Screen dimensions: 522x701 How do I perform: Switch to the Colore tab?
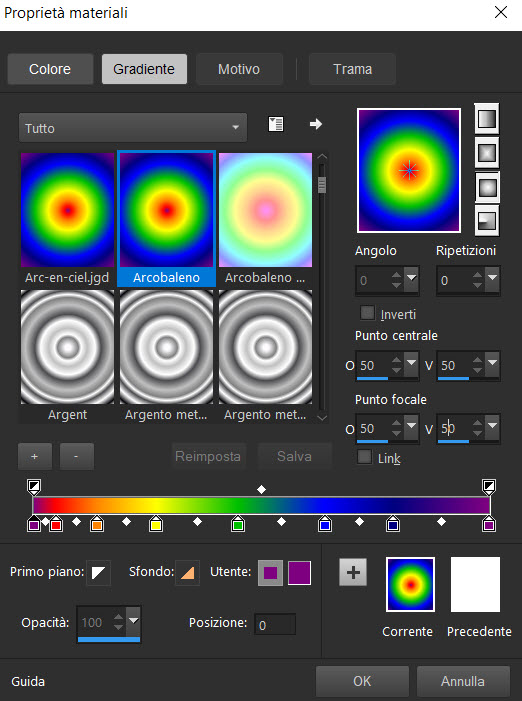coord(50,69)
